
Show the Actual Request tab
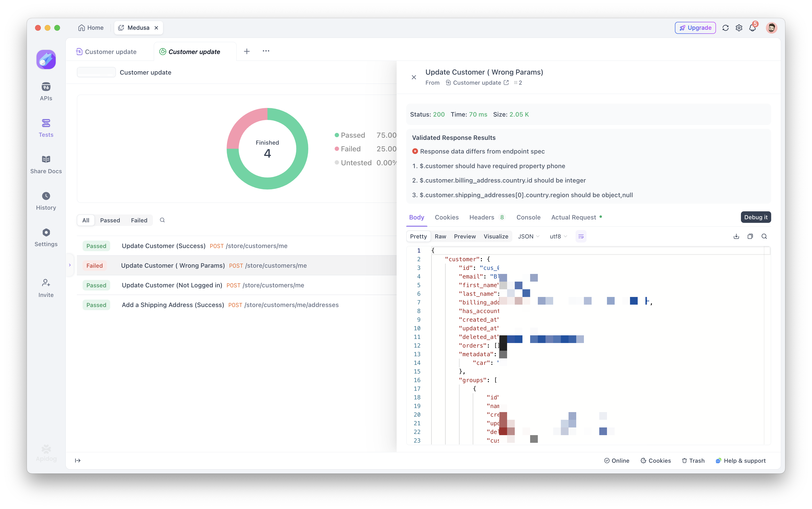[576, 218]
